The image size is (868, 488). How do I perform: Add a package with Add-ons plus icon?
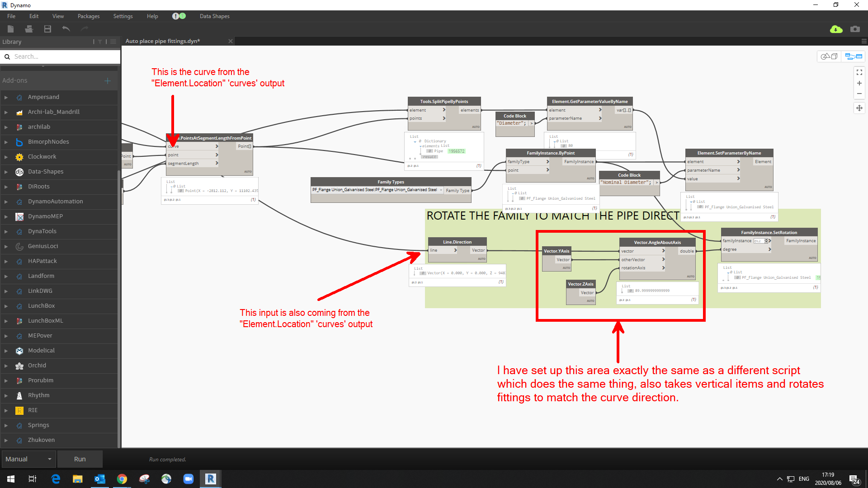point(108,81)
